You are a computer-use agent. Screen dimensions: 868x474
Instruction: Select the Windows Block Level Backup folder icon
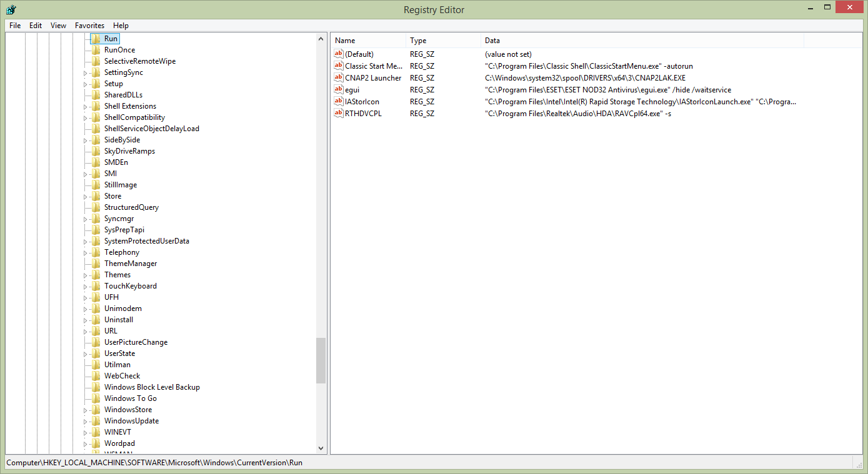pos(96,387)
